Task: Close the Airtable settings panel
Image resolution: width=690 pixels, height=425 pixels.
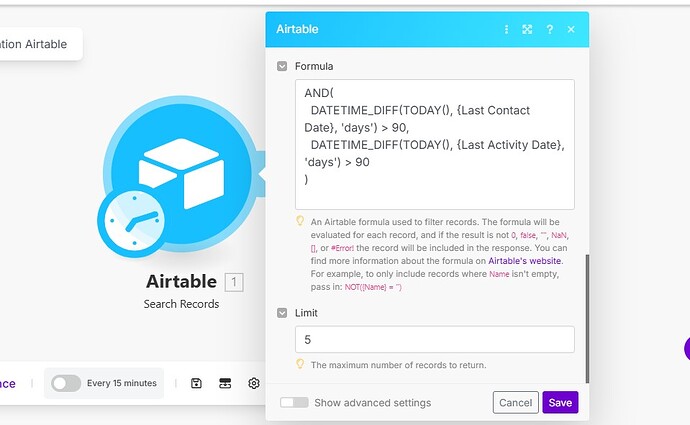Action: [571, 29]
